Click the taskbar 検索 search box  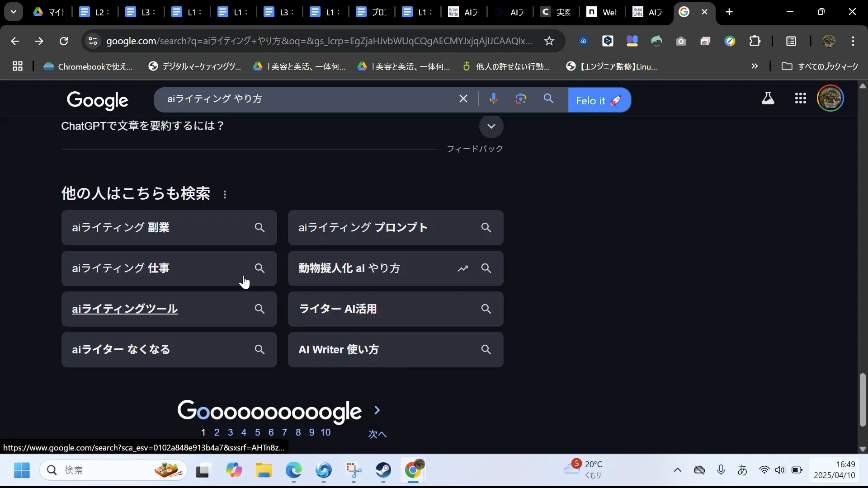[113, 470]
